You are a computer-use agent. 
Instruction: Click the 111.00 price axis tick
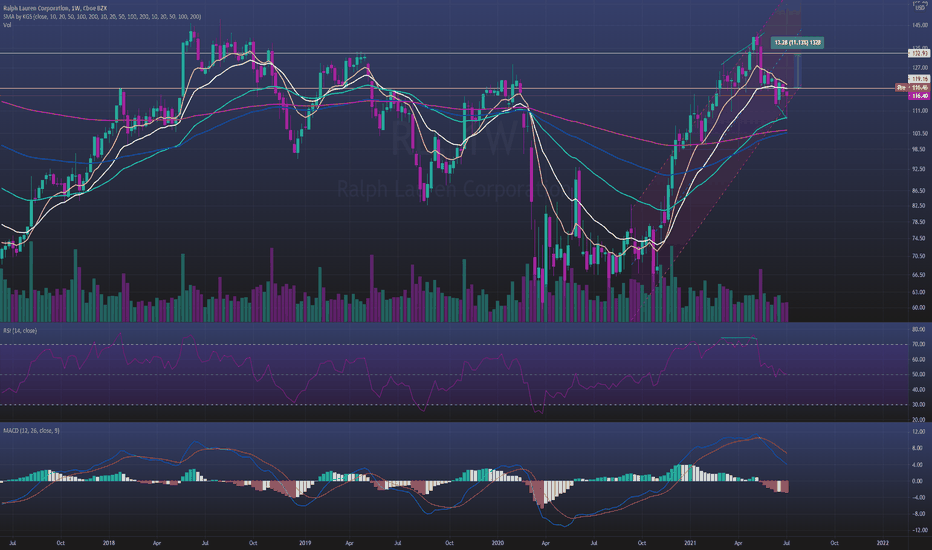[x=920, y=111]
